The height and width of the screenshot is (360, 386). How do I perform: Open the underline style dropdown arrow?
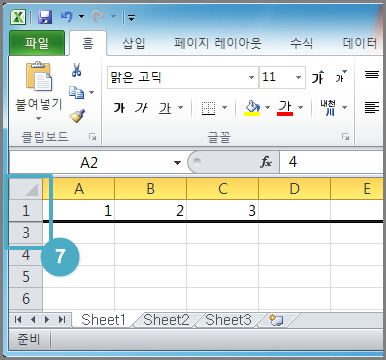(180, 107)
